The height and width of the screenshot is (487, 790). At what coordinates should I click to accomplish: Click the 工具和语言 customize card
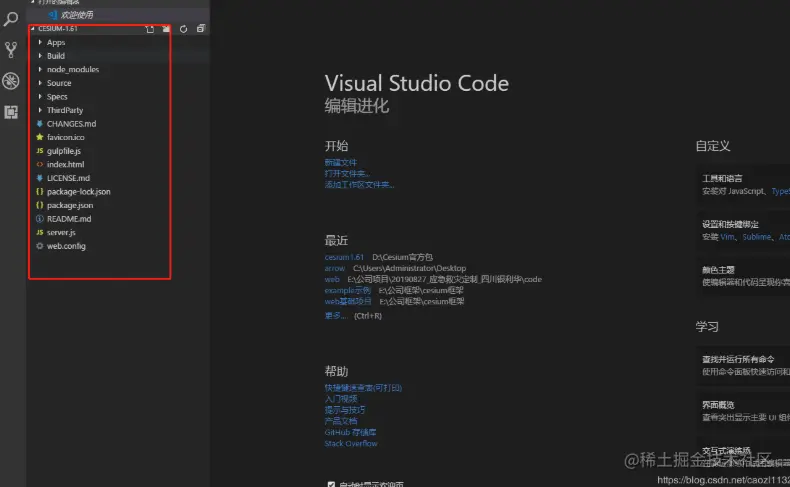pyautogui.click(x=743, y=185)
